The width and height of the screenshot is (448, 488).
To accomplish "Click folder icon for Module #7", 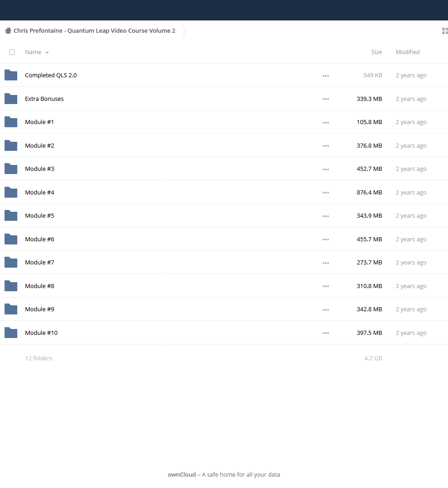I will [x=11, y=262].
